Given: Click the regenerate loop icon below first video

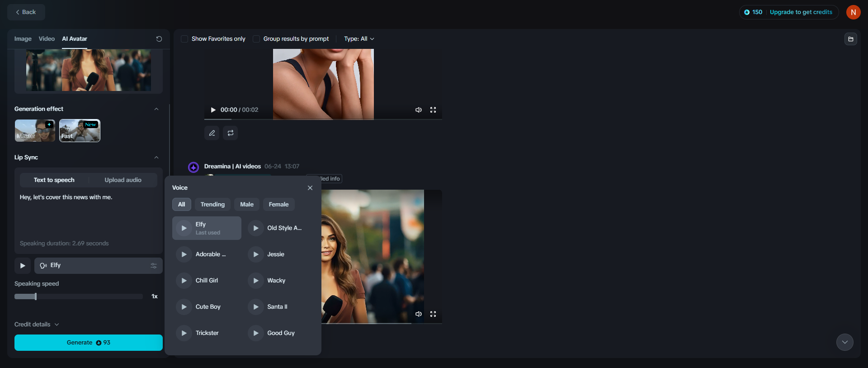Looking at the screenshot, I should click(x=231, y=133).
